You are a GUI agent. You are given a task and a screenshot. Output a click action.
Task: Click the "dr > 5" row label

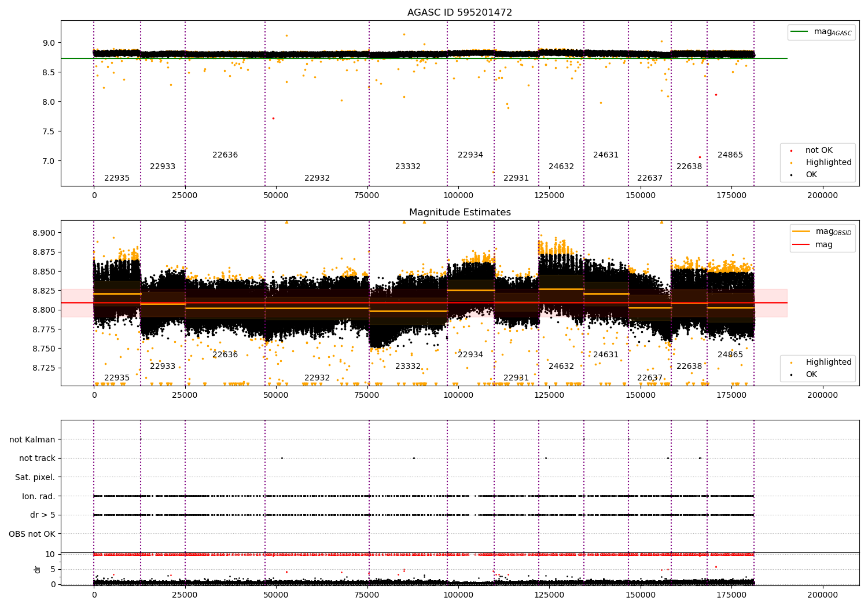tap(43, 515)
